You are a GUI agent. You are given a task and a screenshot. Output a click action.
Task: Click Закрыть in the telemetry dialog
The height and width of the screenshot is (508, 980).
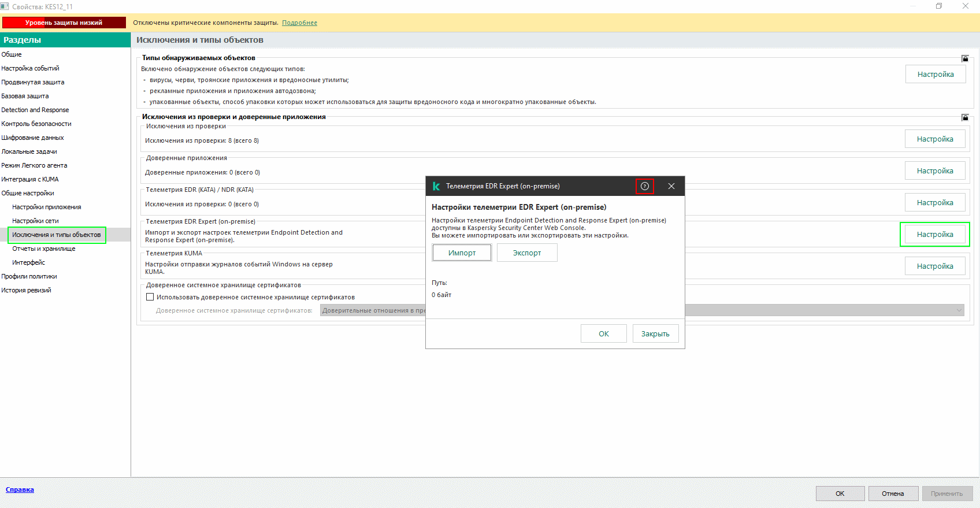[655, 333]
